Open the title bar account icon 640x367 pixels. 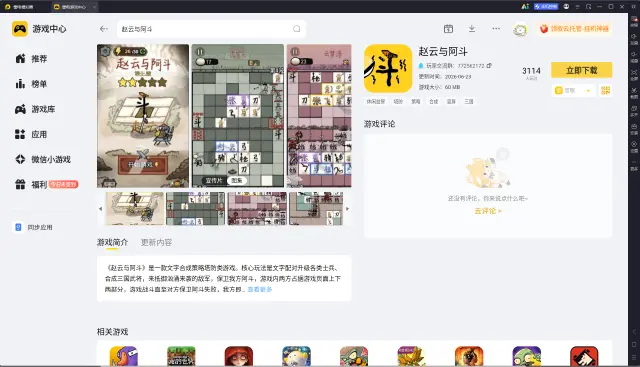(566, 7)
